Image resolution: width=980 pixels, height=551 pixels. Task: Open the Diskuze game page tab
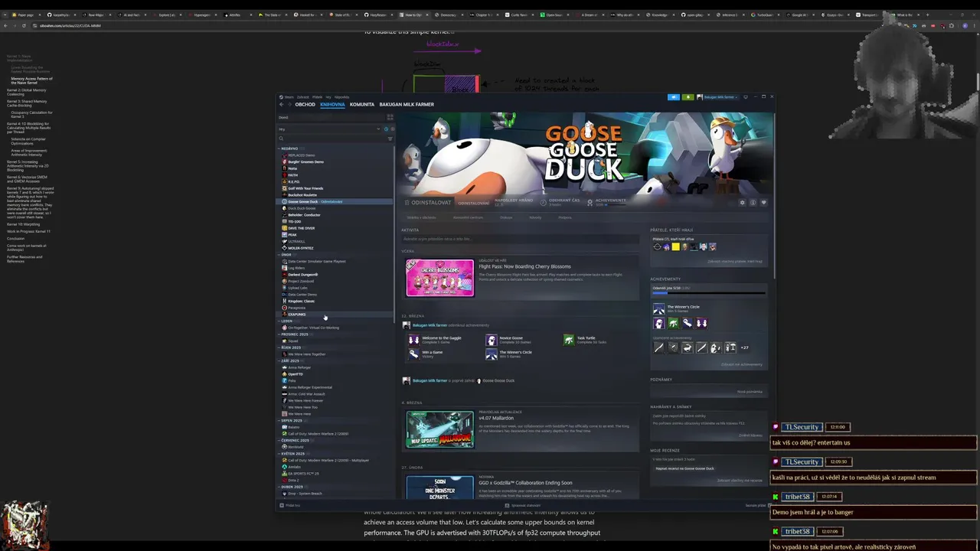click(506, 217)
